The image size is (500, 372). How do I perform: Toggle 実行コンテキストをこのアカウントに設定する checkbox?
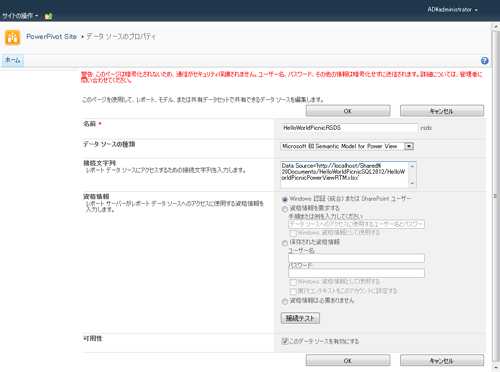point(293,292)
